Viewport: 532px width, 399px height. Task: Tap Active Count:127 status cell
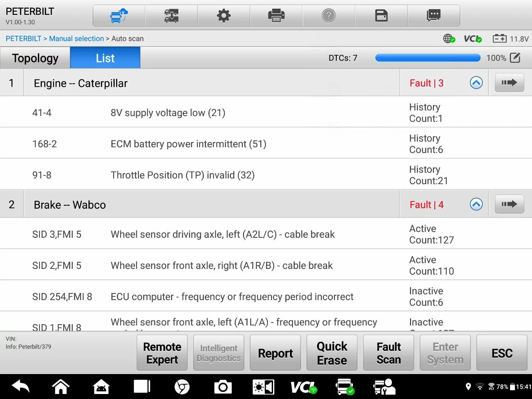[431, 234]
